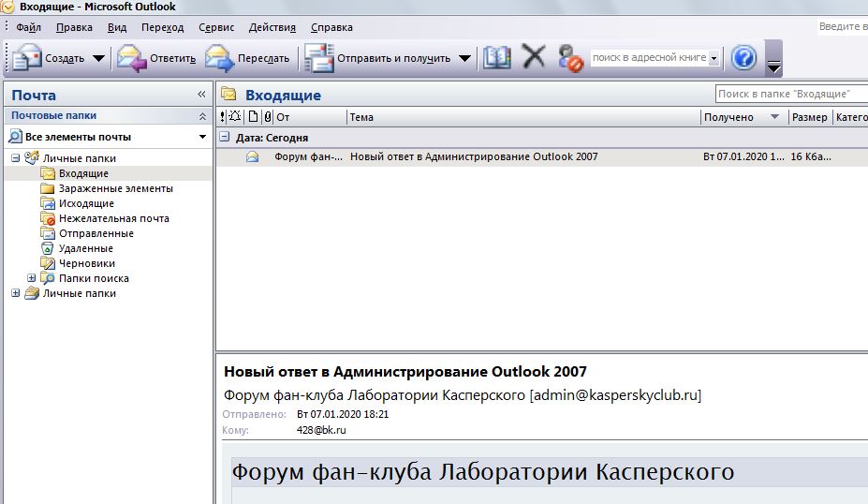
Task: Sort by От column header
Action: 310,117
